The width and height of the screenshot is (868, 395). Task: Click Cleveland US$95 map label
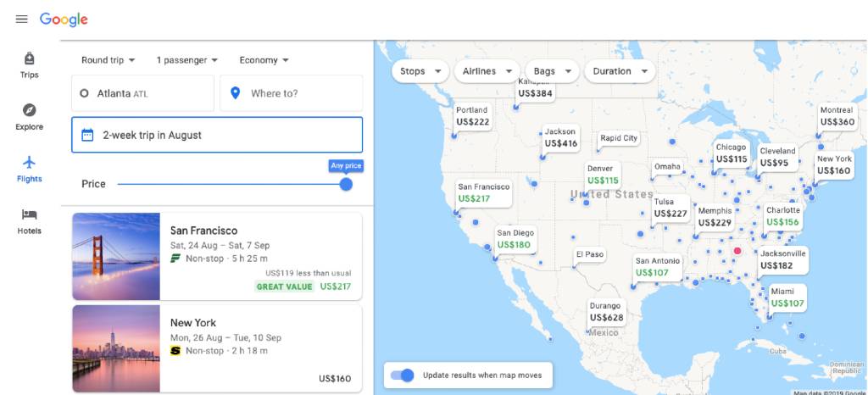pos(777,157)
